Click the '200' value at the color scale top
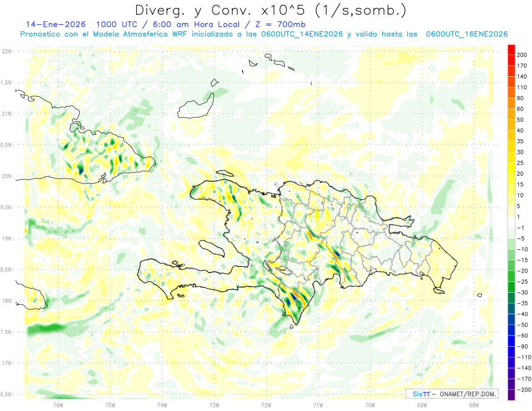The height and width of the screenshot is (411, 532). point(522,55)
